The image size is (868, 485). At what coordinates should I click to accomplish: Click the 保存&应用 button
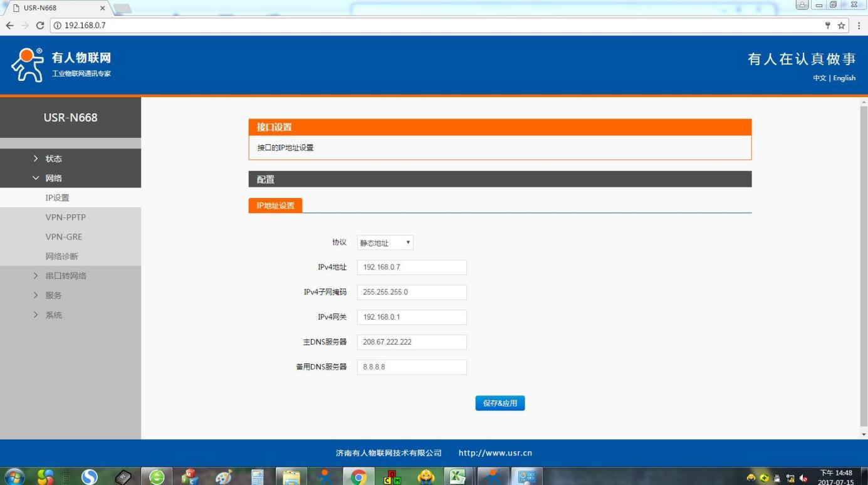pos(499,404)
